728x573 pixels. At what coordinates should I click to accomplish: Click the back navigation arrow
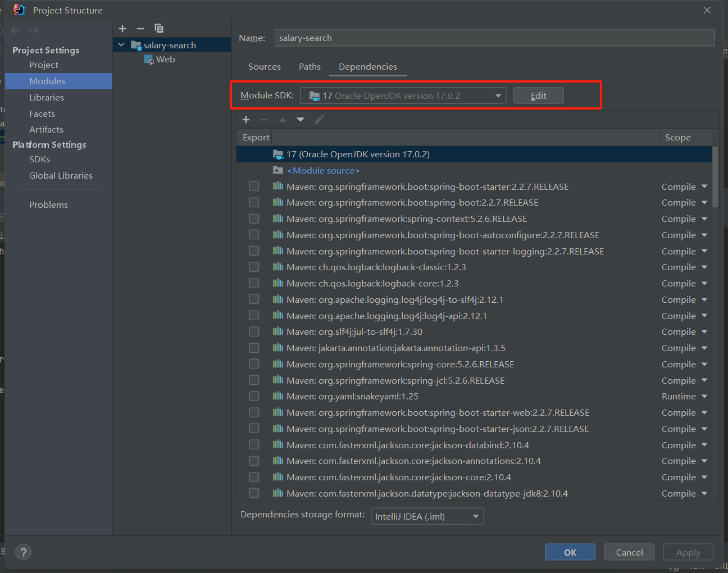(x=16, y=30)
